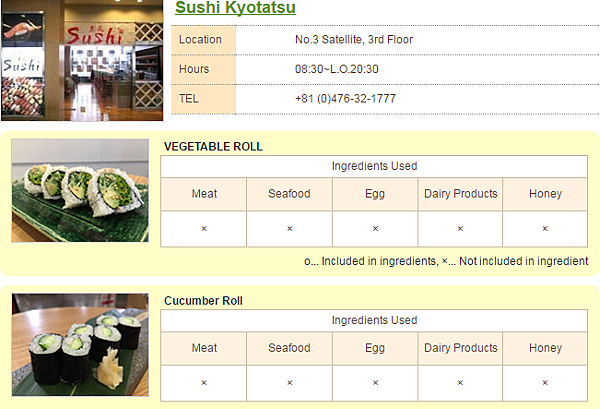Click the Egg × mark for Vegetable Roll
This screenshot has width=600, height=409.
(x=375, y=229)
